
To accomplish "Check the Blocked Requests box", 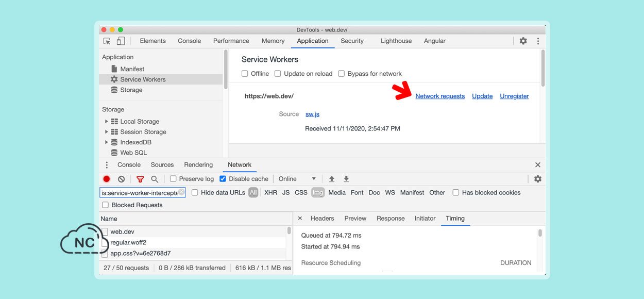I will point(105,205).
